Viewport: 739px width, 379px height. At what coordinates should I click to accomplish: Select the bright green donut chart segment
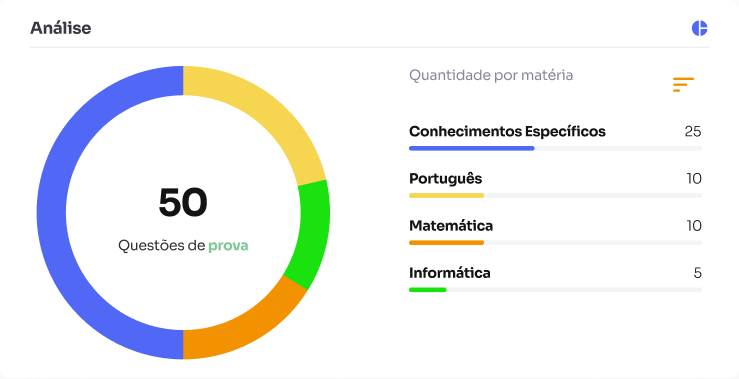312,234
